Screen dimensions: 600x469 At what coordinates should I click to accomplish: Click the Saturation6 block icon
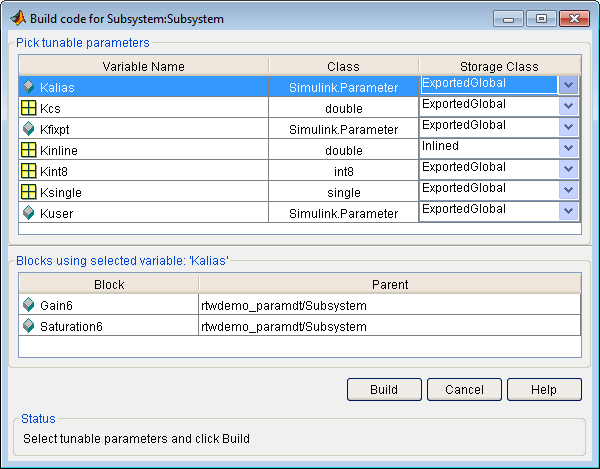click(29, 326)
